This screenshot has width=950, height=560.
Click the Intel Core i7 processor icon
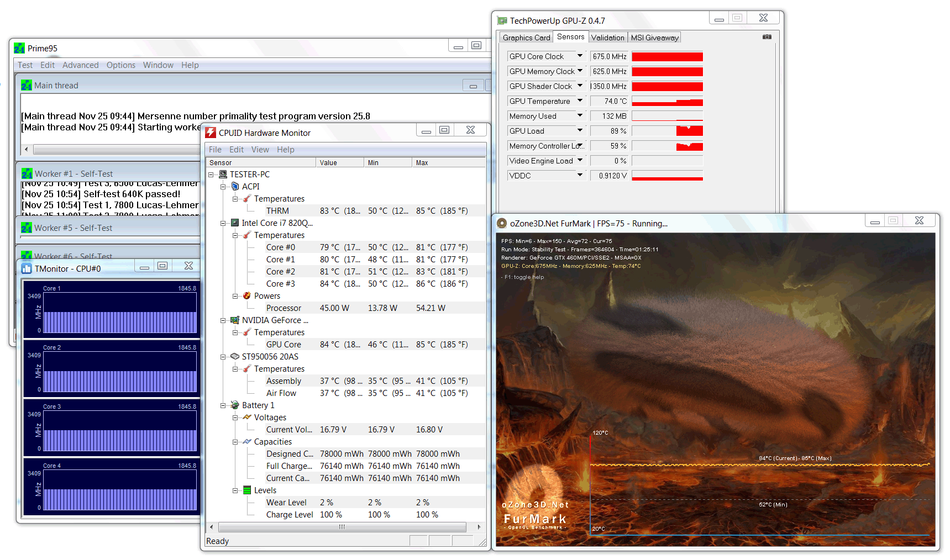coord(235,223)
